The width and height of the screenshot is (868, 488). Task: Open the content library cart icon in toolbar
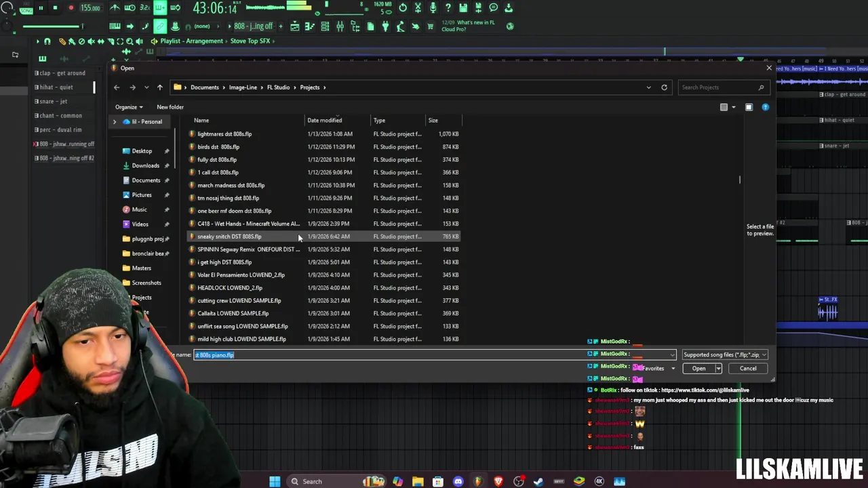coord(430,26)
